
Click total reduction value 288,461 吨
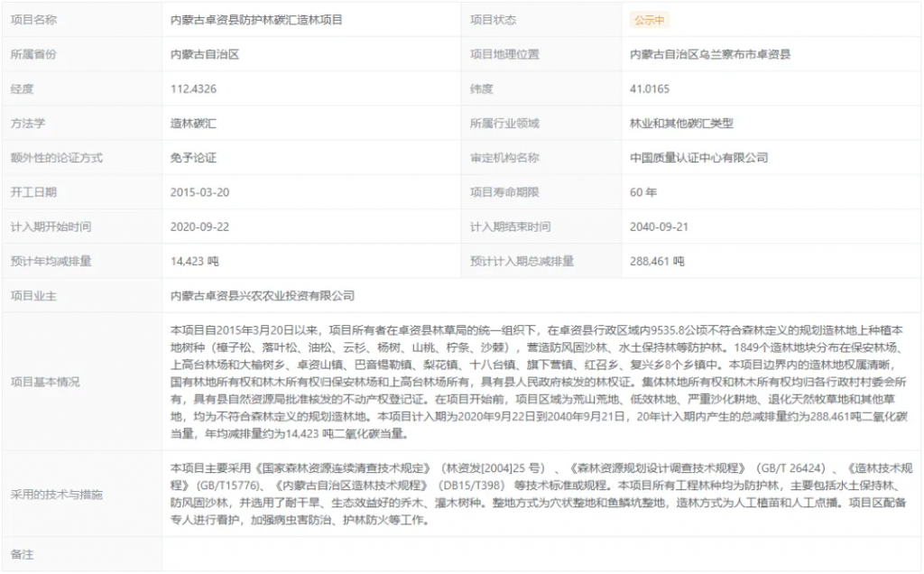[x=657, y=261]
